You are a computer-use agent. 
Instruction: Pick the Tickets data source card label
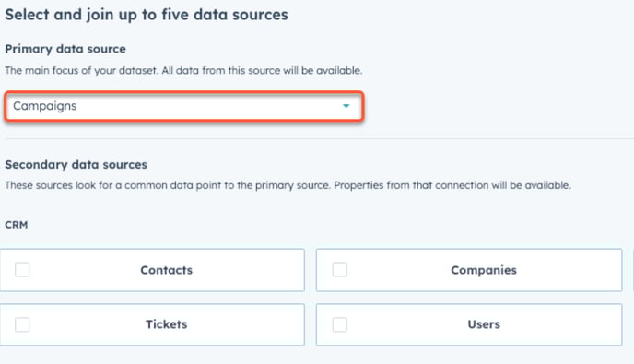tap(167, 324)
